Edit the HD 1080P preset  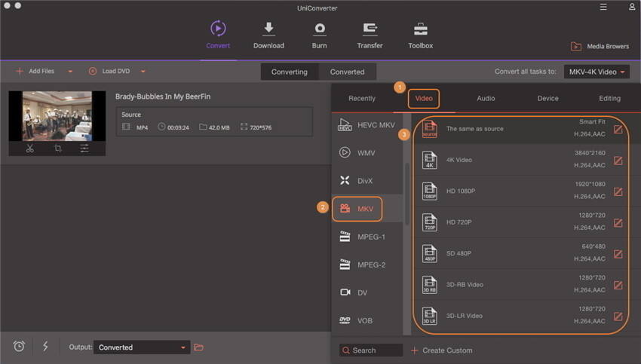point(618,191)
